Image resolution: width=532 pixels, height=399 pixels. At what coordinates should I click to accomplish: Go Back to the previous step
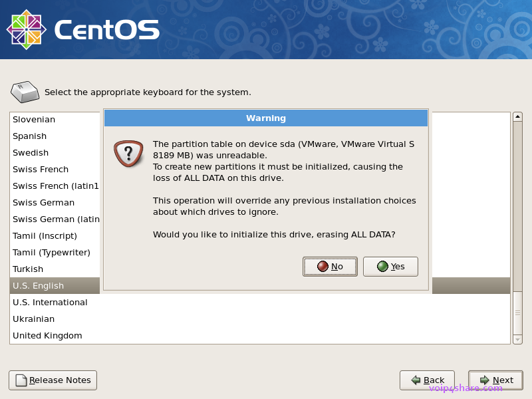(x=427, y=380)
